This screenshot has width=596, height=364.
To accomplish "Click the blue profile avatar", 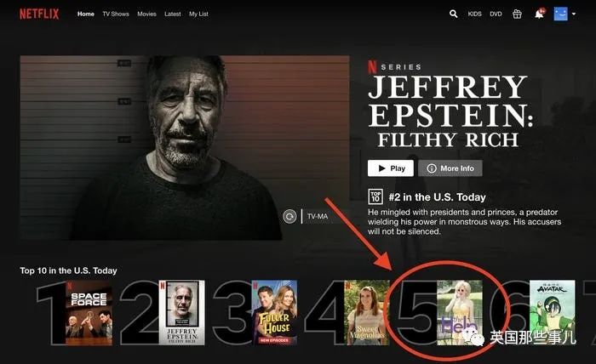I will click(x=560, y=14).
